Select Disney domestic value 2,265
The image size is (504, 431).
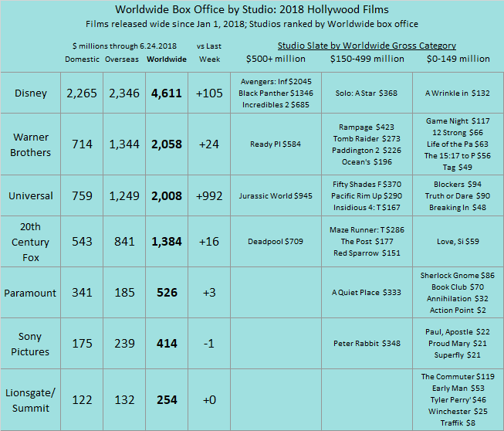[82, 93]
